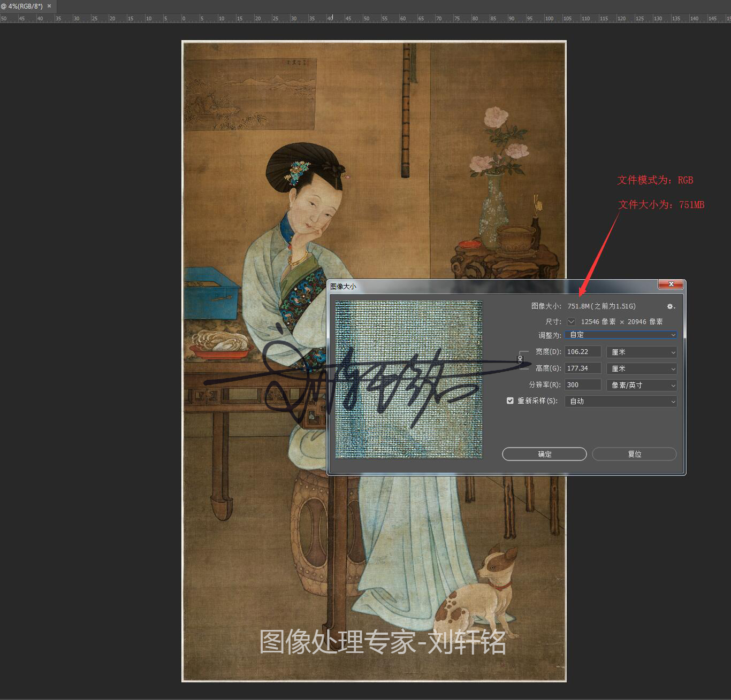The width and height of the screenshot is (731, 700).
Task: Click the 12546 像素 × 20946 像素 dimensions text
Action: [x=622, y=322]
